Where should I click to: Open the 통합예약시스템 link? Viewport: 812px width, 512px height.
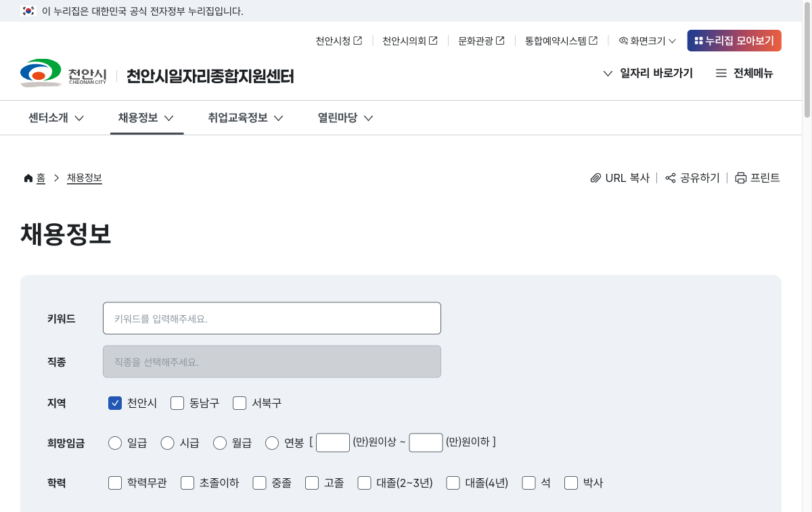pos(561,41)
